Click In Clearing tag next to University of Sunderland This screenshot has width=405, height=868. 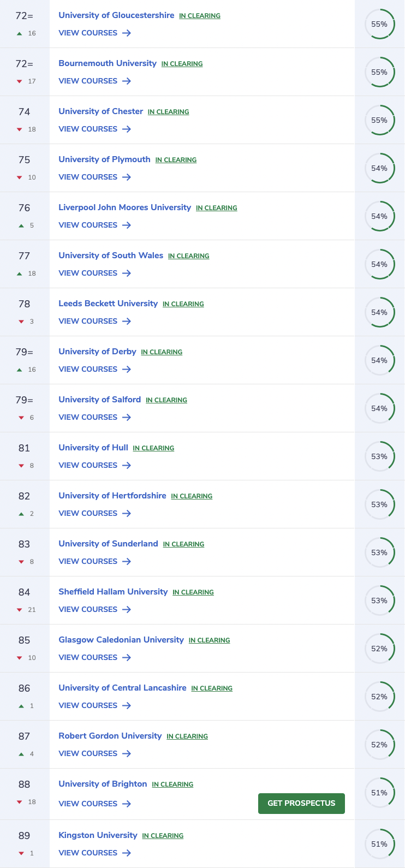(x=183, y=544)
